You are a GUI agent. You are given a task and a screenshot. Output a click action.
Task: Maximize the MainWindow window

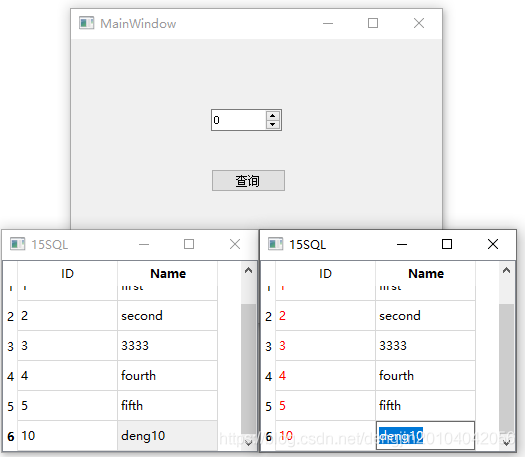pyautogui.click(x=373, y=23)
